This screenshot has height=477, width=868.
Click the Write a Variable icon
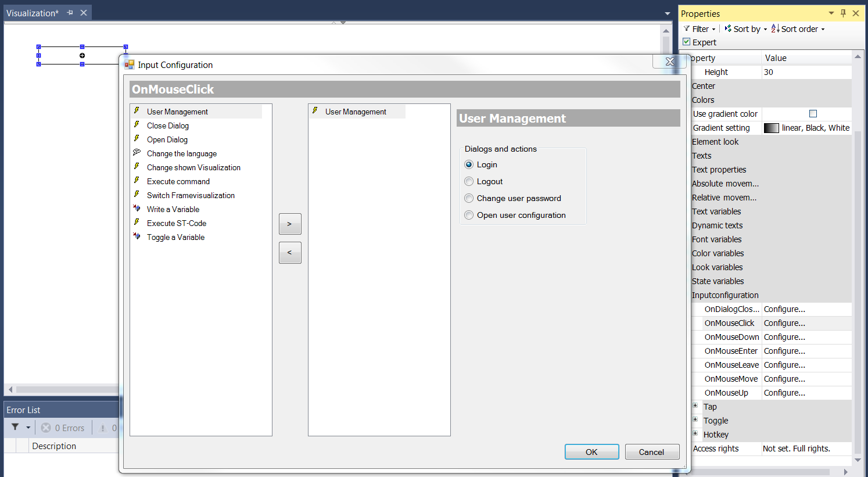tap(137, 208)
